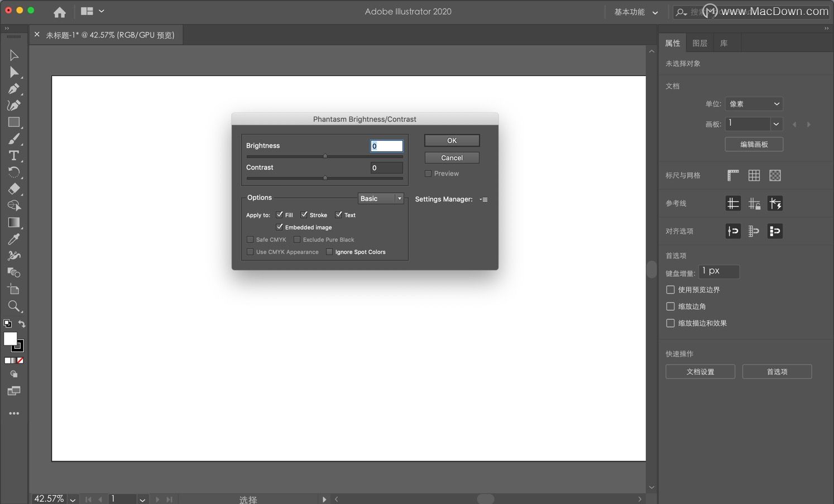834x504 pixels.
Task: Select the Gradient tool
Action: 14,222
